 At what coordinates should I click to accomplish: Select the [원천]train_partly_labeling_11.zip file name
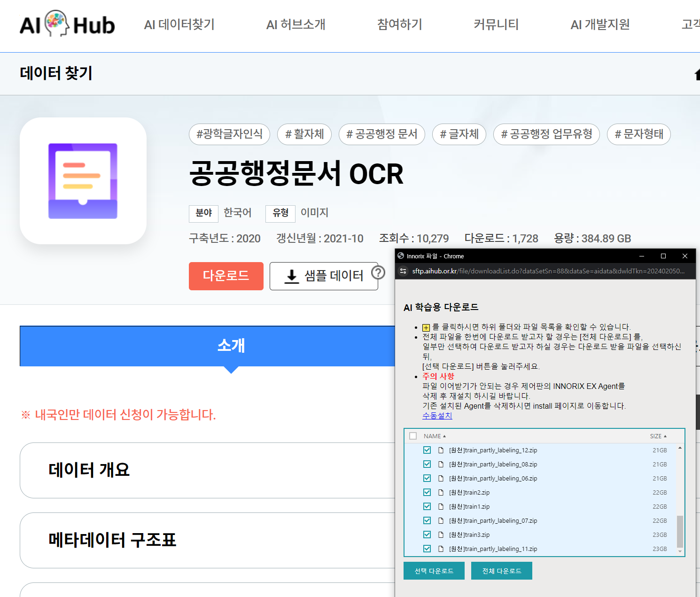[493, 549]
